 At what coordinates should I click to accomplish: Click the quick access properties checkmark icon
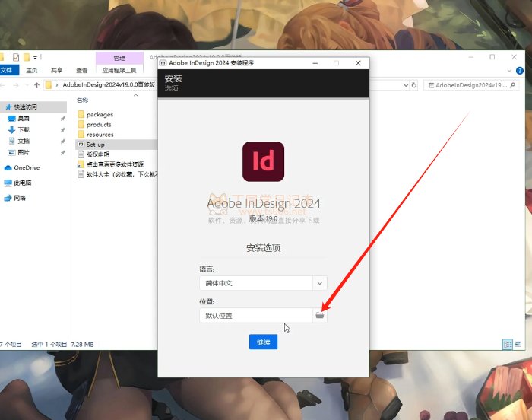(16, 57)
